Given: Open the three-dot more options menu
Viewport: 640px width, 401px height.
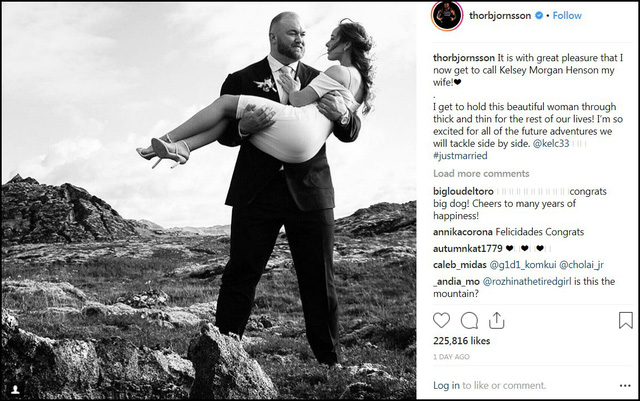Looking at the screenshot, I should [625, 385].
